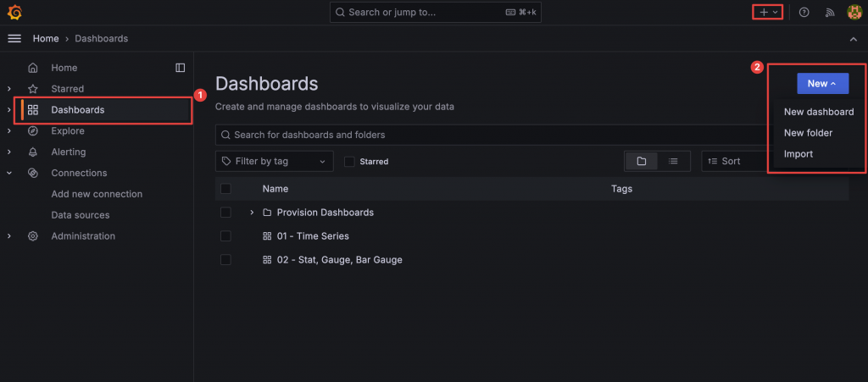Expand the Provision Dashboards folder
868x382 pixels.
coord(252,212)
